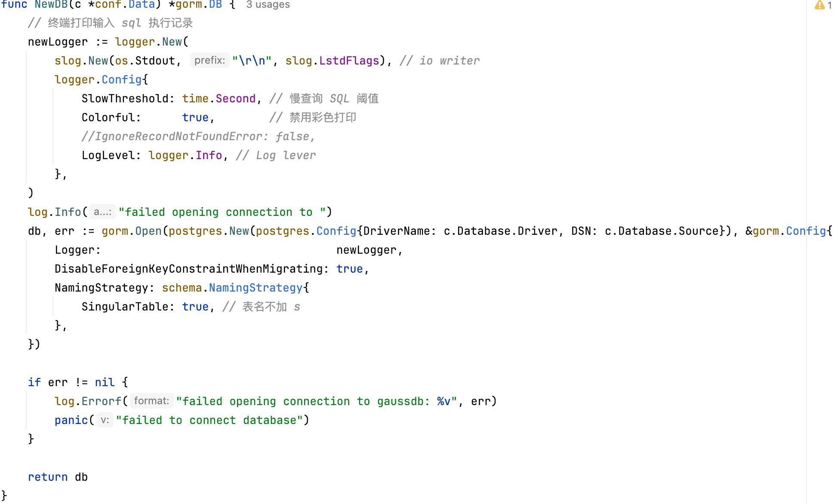
Task: Click the yellow warning indicator icon
Action: coord(819,5)
